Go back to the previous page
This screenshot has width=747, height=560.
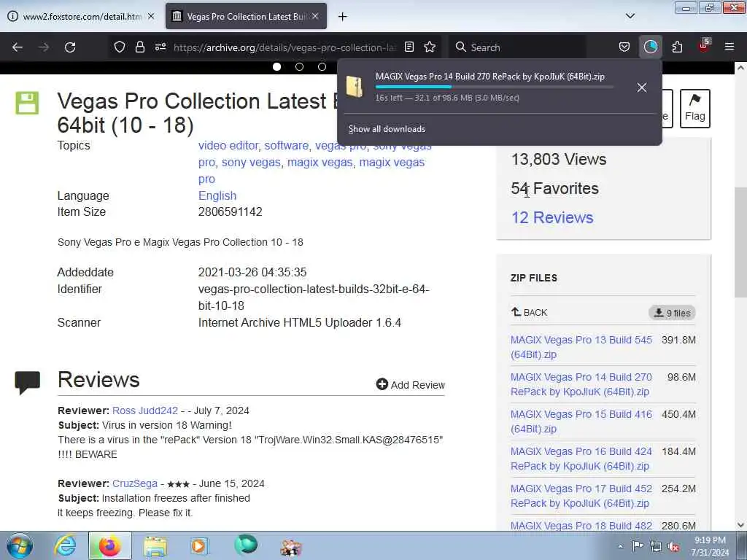click(18, 47)
